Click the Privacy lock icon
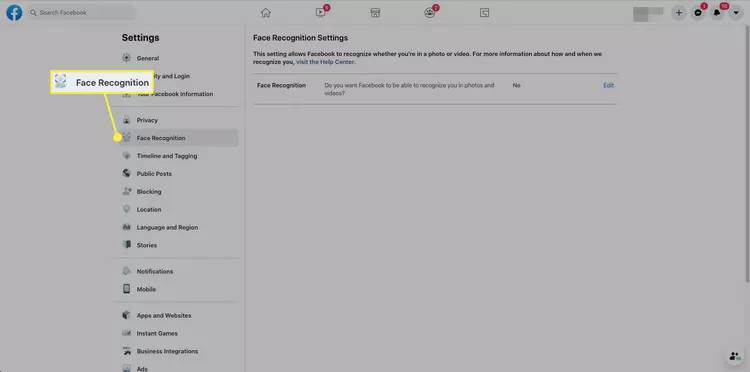The height and width of the screenshot is (372, 750). tap(126, 120)
